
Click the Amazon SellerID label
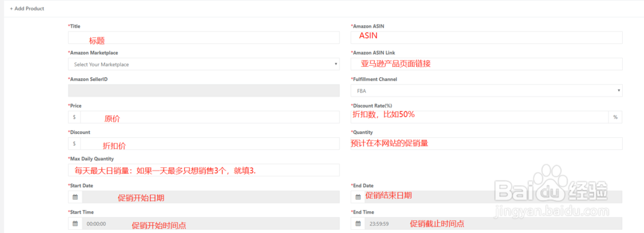tap(87, 79)
